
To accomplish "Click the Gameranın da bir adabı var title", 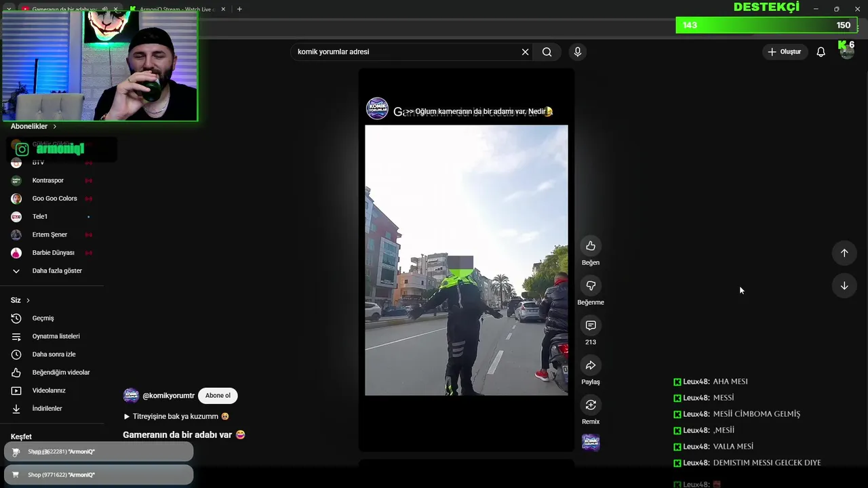I will click(184, 435).
